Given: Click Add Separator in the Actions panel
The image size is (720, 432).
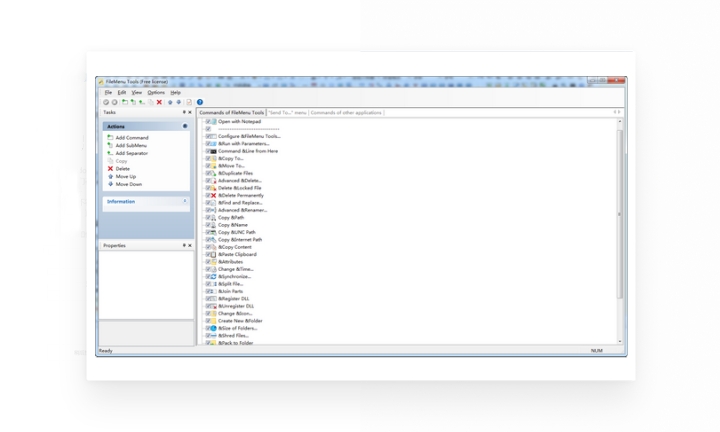Looking at the screenshot, I should point(132,153).
